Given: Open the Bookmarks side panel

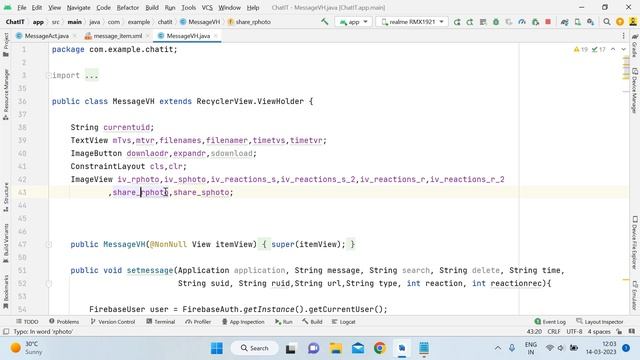Looking at the screenshot, I should coord(6,292).
